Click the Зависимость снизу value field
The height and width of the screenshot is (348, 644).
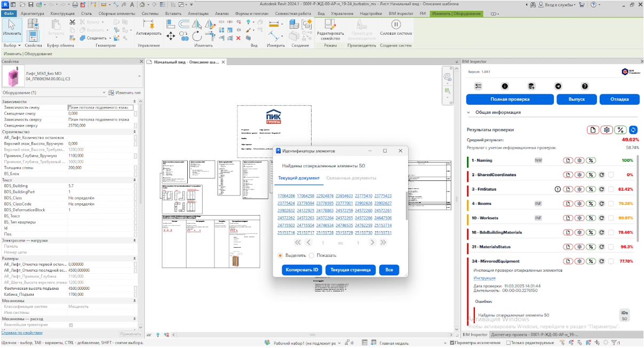100,107
